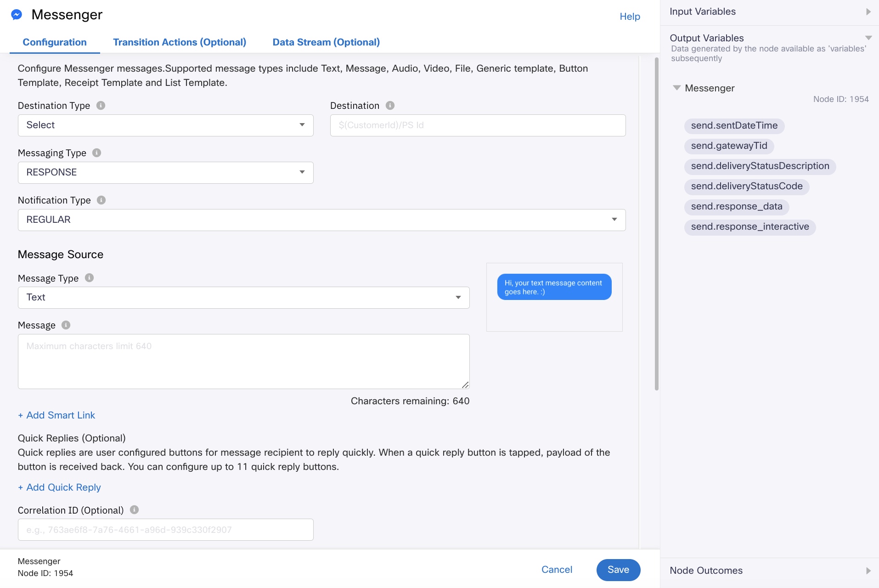Click info icon next to Message Type
Screen dimensions: 879x588
click(x=89, y=278)
